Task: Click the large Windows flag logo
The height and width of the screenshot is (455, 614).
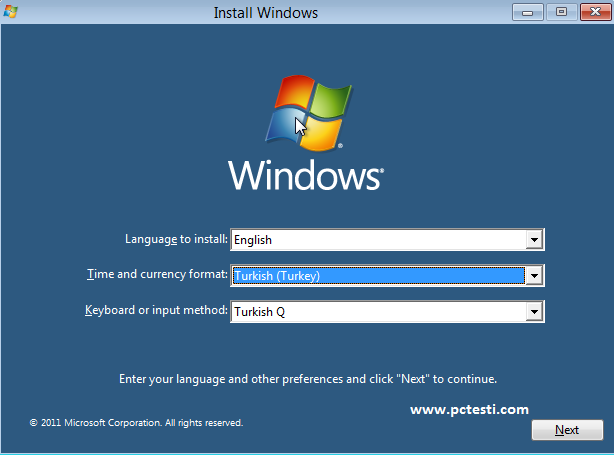Action: click(309, 113)
